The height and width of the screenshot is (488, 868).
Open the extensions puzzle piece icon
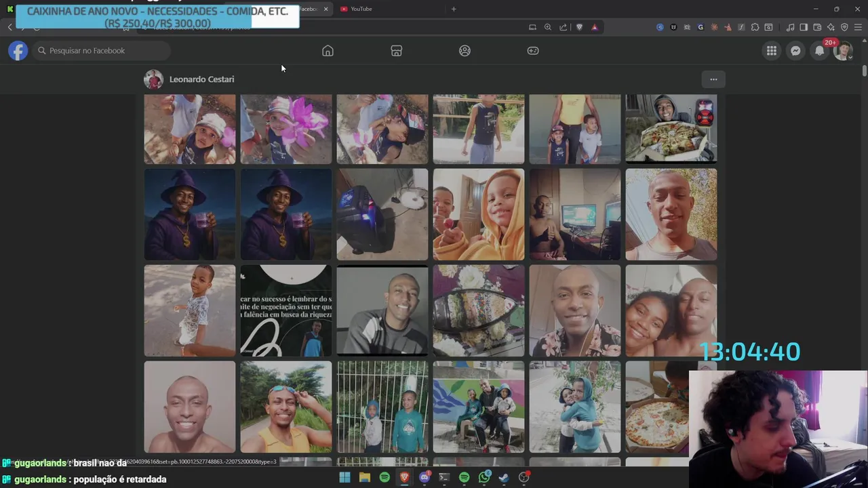pyautogui.click(x=755, y=27)
